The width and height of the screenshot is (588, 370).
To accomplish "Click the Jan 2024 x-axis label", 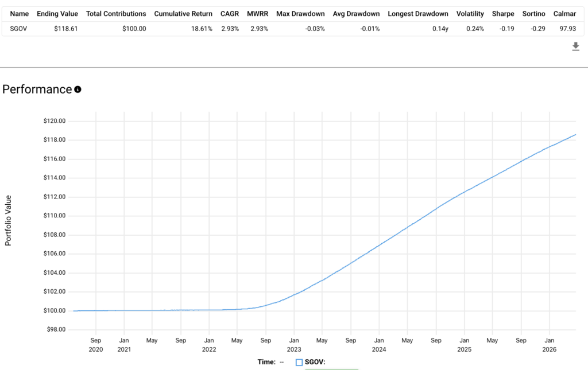I will 379,345.
